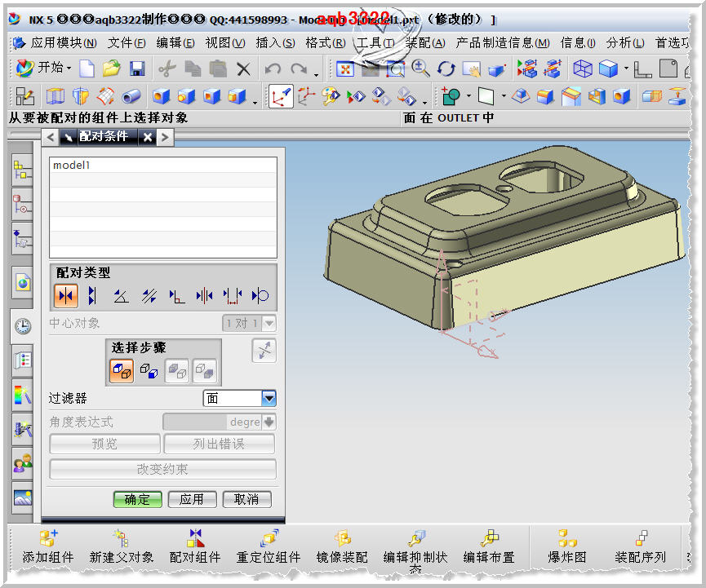This screenshot has height=588, width=706.
Task: Select the Pan hand icon
Action: coord(472,69)
